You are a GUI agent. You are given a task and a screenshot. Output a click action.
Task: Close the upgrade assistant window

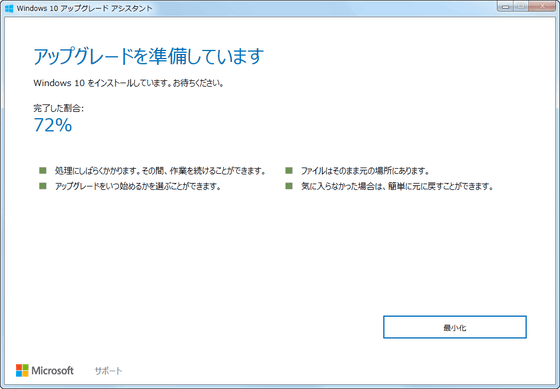542,6
